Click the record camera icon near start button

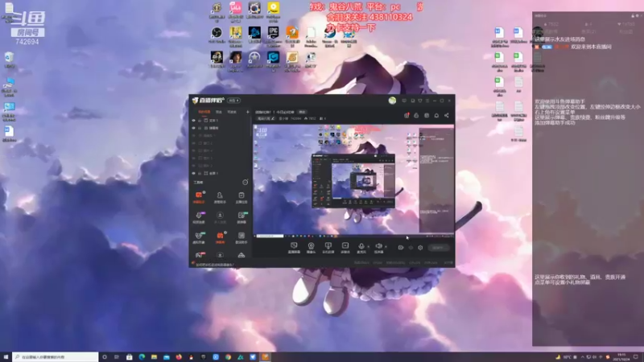pyautogui.click(x=400, y=248)
